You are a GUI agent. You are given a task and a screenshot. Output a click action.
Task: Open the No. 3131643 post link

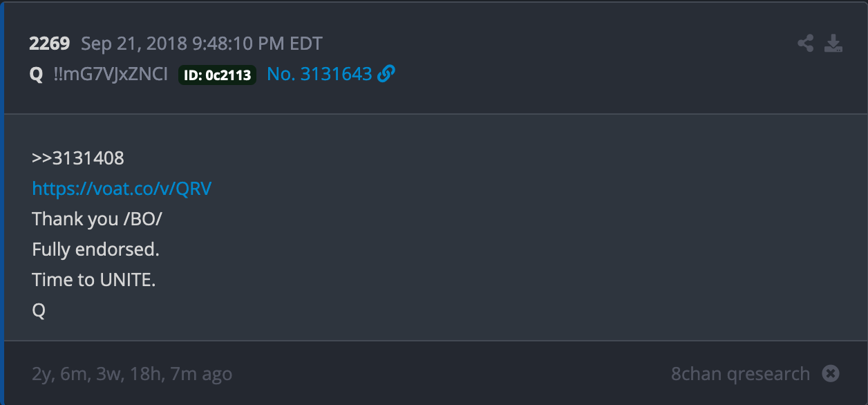coord(319,74)
